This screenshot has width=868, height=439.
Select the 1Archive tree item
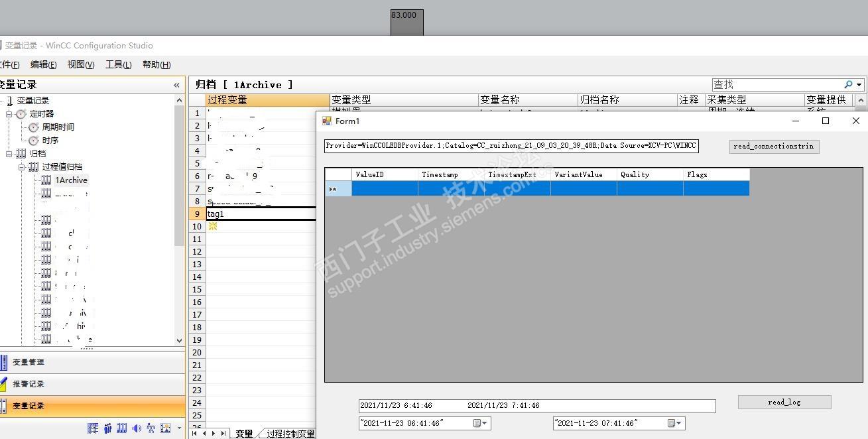tap(71, 180)
